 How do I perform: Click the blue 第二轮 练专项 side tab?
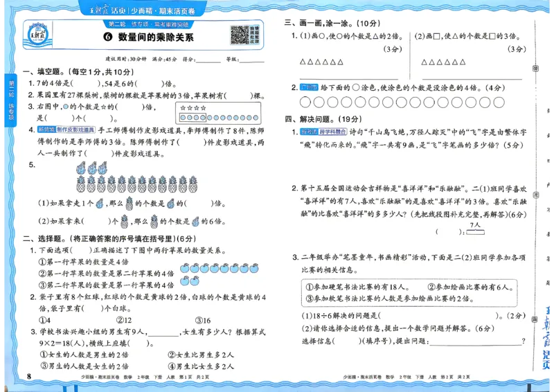coord(11,100)
